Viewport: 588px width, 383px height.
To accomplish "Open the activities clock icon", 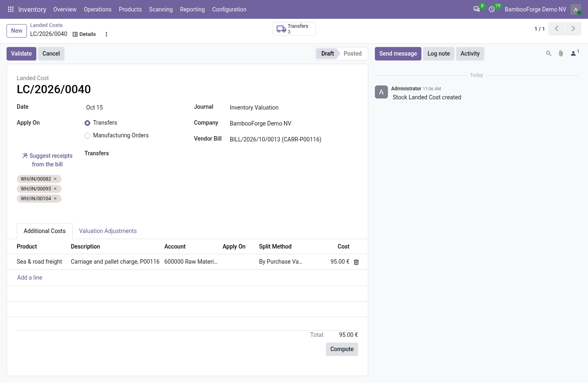I will 492,9.
